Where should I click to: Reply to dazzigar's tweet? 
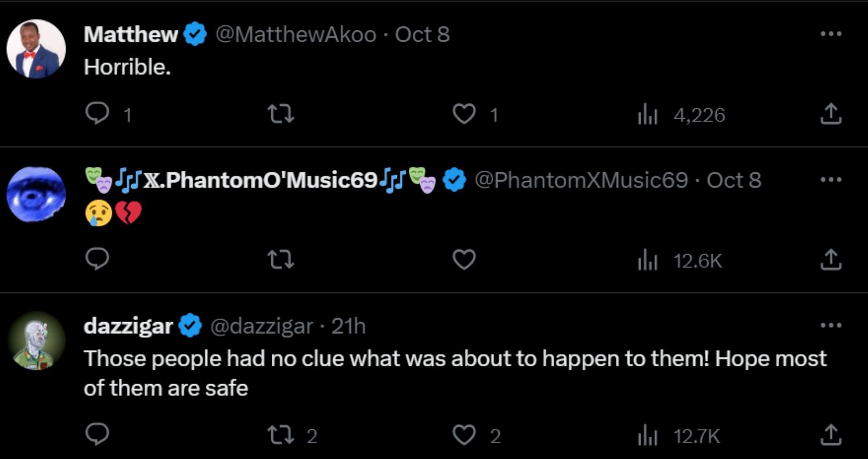[97, 435]
